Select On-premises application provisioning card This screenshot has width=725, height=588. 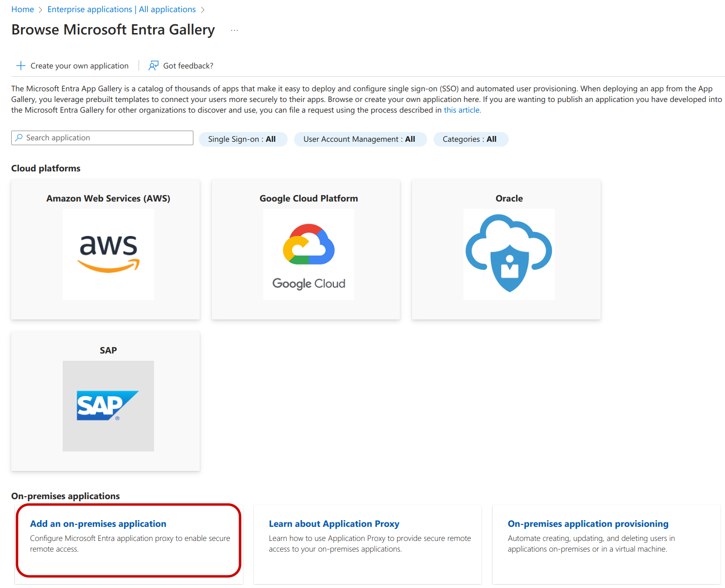click(588, 524)
